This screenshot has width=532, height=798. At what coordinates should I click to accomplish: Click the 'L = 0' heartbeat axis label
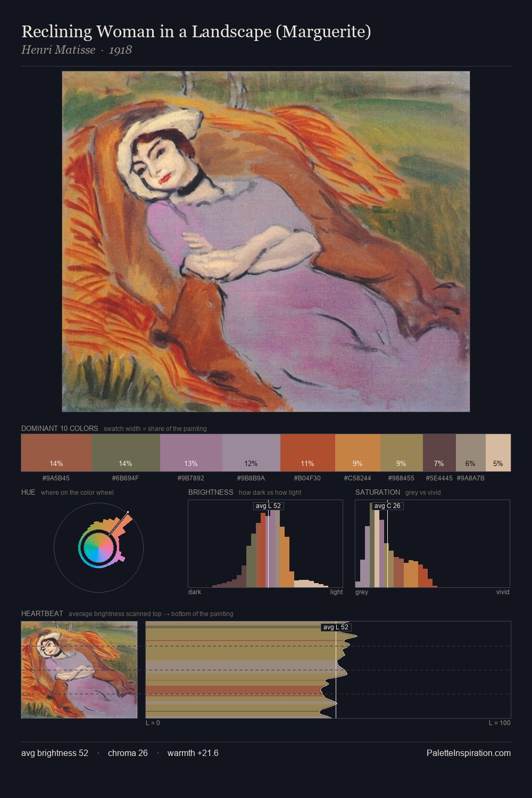pos(153,722)
